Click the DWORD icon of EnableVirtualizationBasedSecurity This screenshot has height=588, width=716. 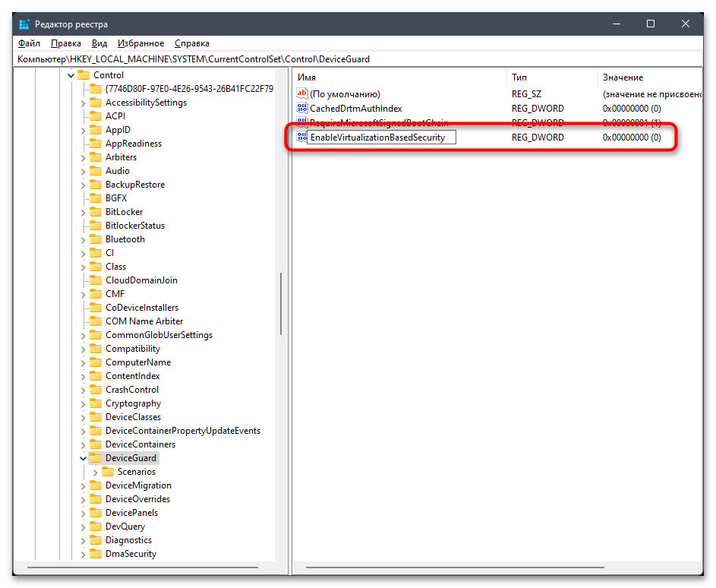[302, 137]
